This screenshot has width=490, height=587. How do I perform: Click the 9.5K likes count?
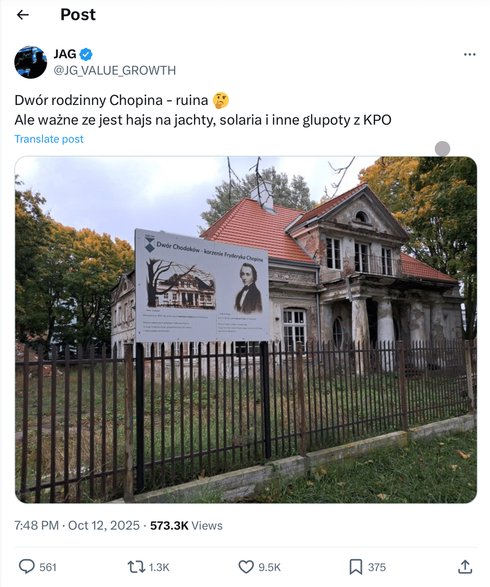coord(269,567)
